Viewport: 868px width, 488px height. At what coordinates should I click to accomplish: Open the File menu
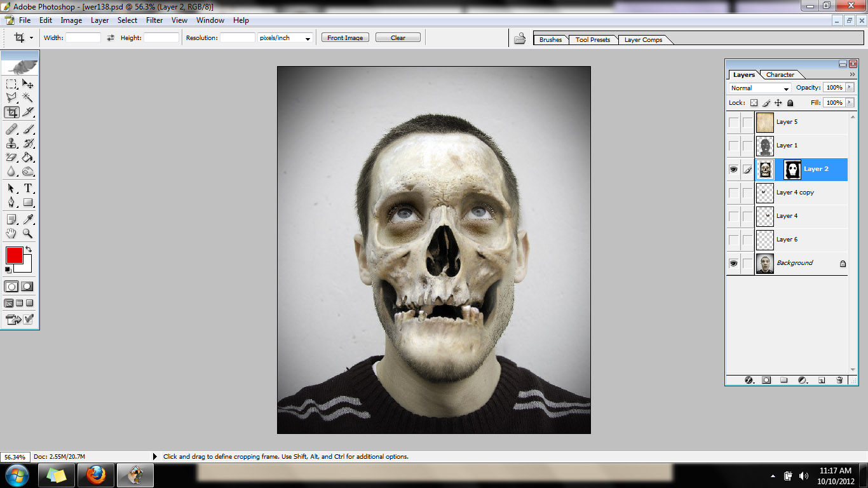(x=25, y=20)
